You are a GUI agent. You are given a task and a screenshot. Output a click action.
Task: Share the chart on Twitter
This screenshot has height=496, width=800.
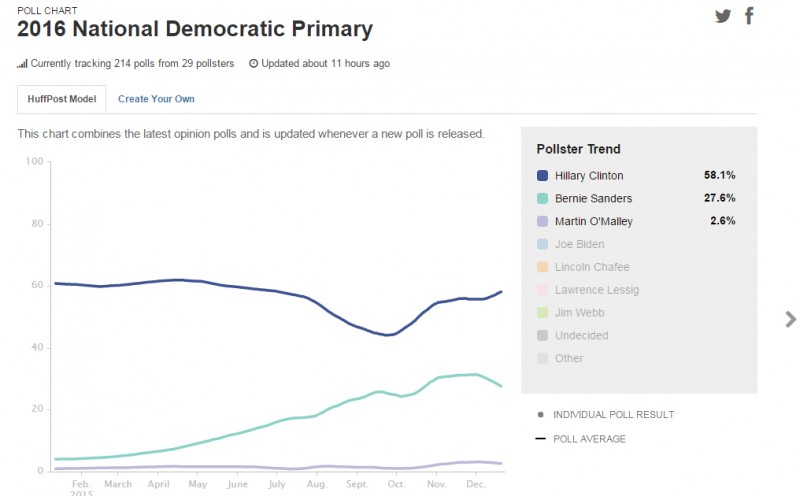723,16
